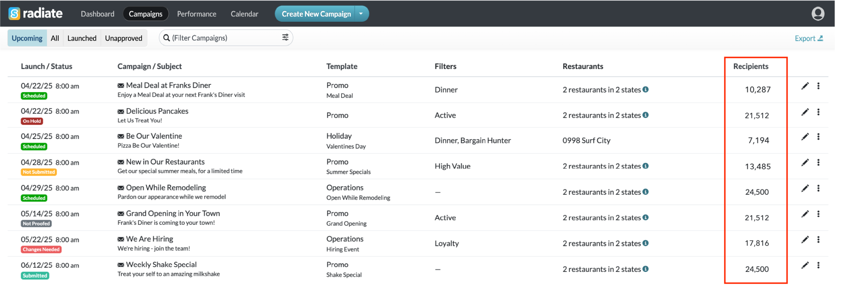The height and width of the screenshot is (289, 868).
Task: Click the On Hold status badge
Action: click(32, 121)
